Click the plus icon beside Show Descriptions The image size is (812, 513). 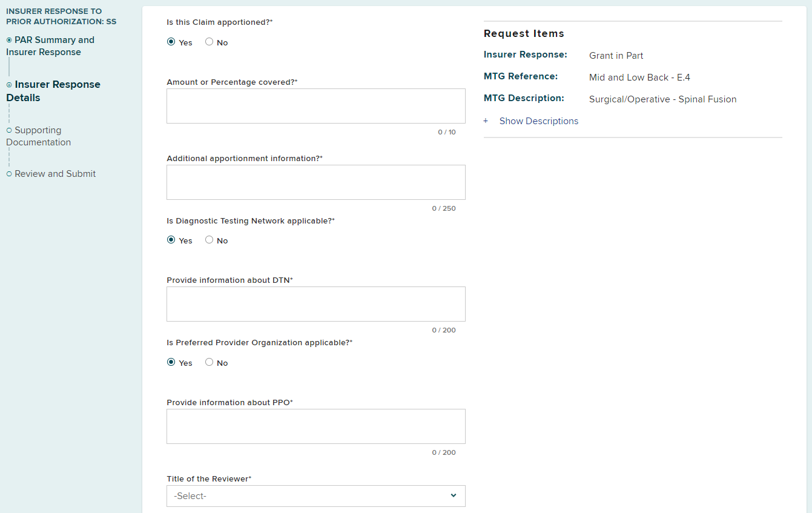[486, 121]
